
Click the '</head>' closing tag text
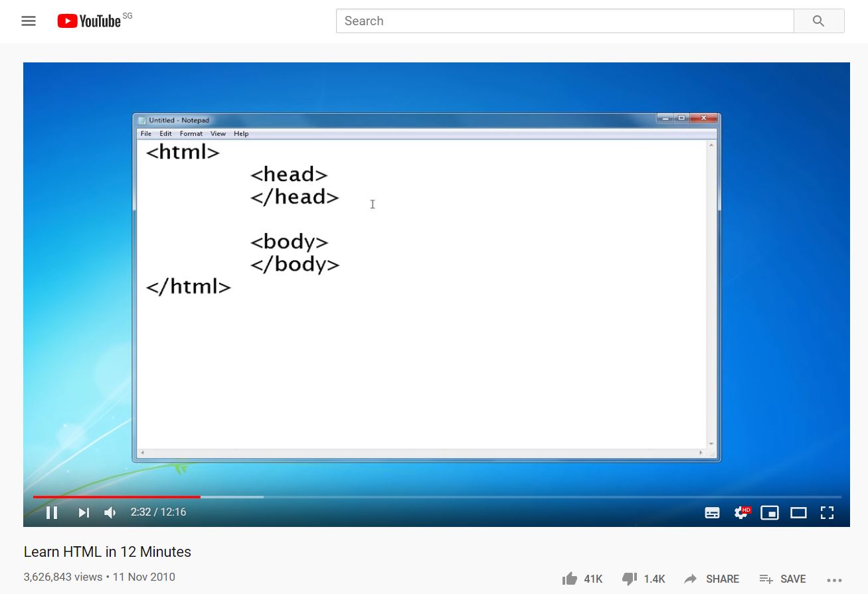(295, 197)
